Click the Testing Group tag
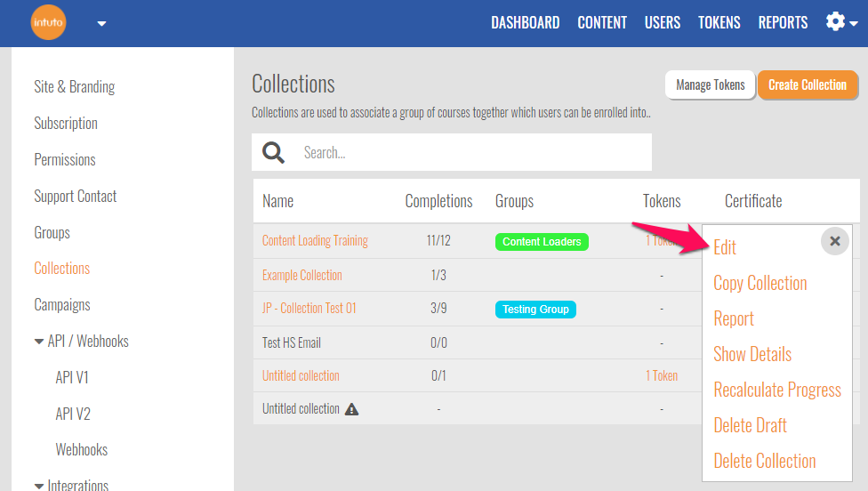The image size is (868, 491). click(535, 309)
